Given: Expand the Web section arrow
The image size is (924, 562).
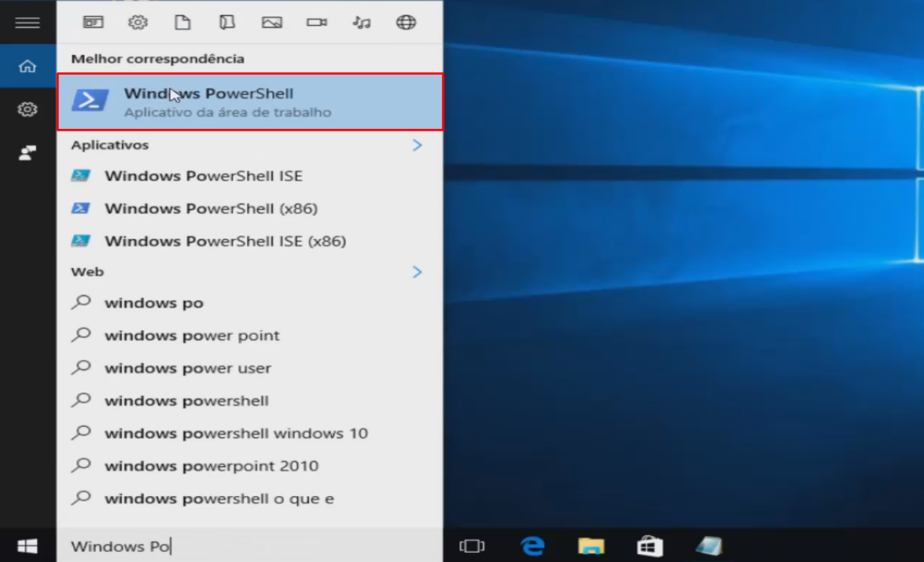Looking at the screenshot, I should point(417,272).
